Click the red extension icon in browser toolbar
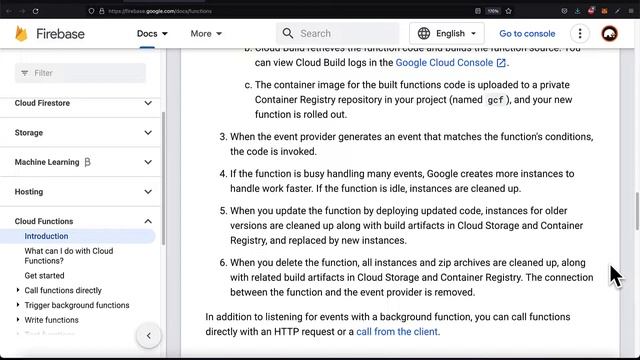The width and height of the screenshot is (640, 360). coord(591,11)
